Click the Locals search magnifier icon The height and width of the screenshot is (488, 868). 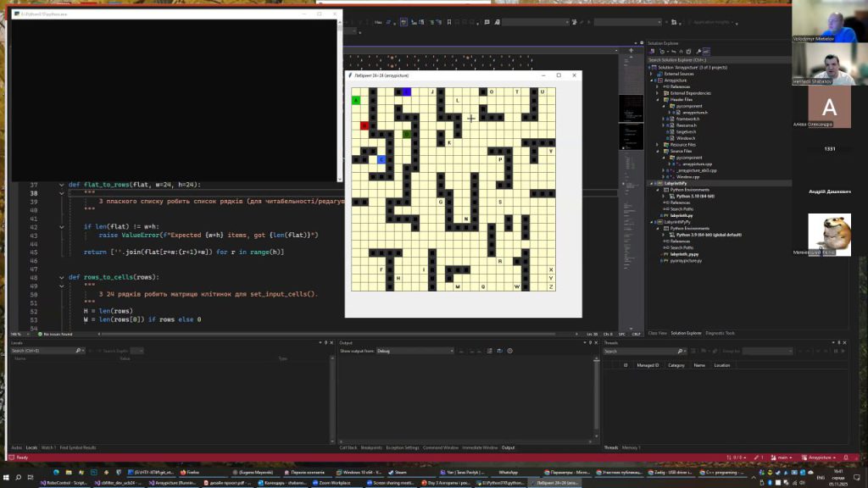(78, 350)
